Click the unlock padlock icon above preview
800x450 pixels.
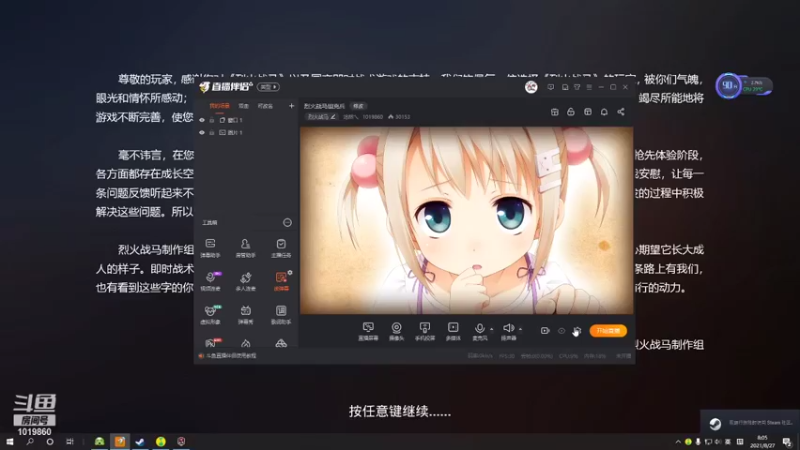point(571,112)
